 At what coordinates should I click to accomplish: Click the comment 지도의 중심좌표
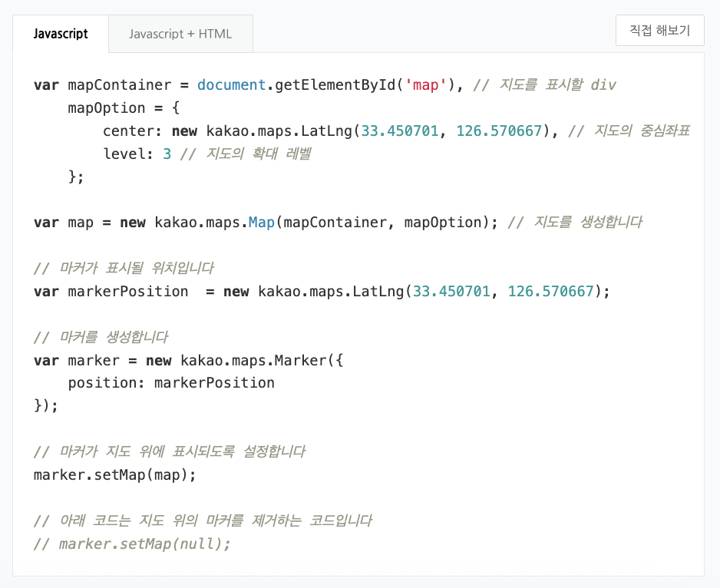coord(629,131)
